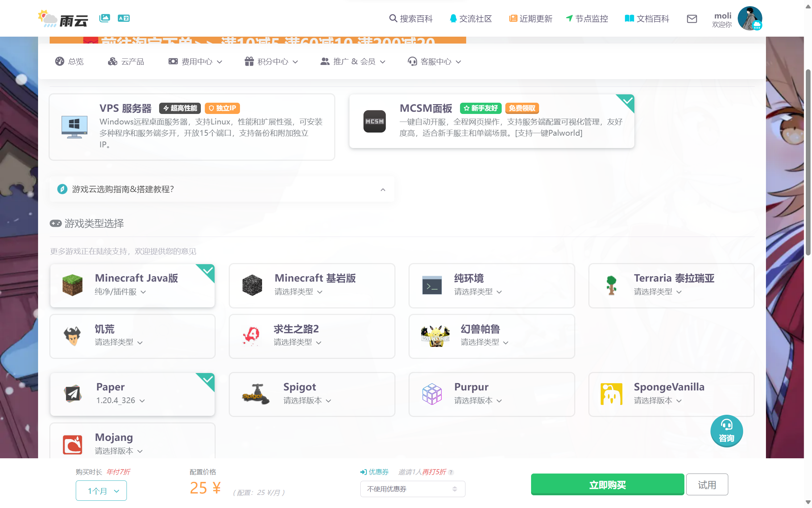812x508 pixels.
Task: Open the 咨询 floating customer service bubble
Action: 726,431
